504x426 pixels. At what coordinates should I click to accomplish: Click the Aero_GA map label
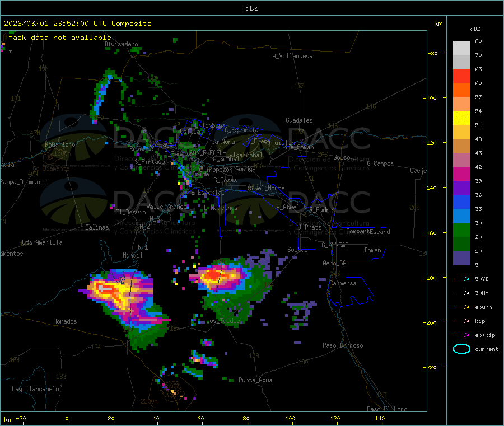(334, 263)
